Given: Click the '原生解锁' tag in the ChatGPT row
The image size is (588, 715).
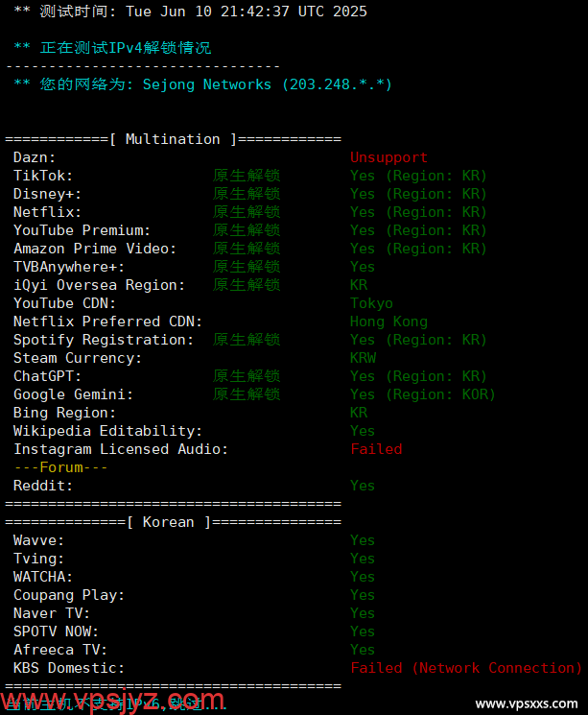Looking at the screenshot, I should [x=247, y=376].
